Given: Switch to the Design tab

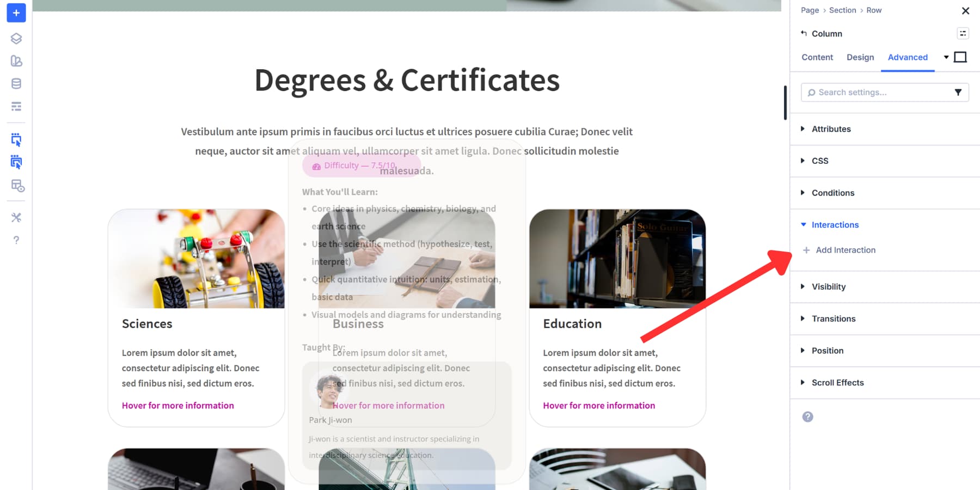Looking at the screenshot, I should pos(860,57).
